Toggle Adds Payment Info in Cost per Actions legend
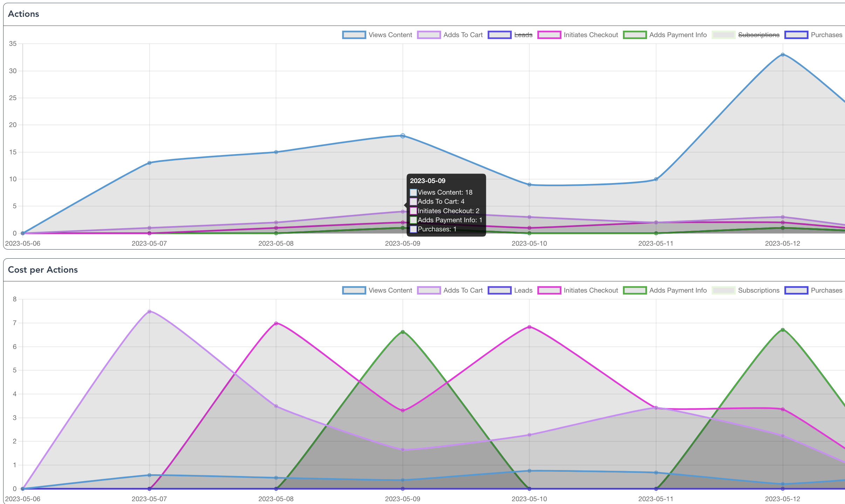The image size is (845, 504). 678,290
